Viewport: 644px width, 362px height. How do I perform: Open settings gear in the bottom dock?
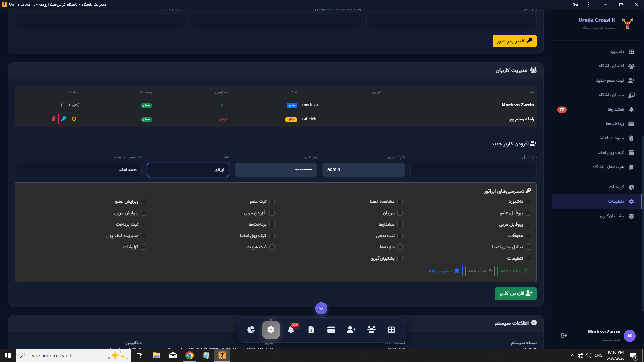[271, 330]
